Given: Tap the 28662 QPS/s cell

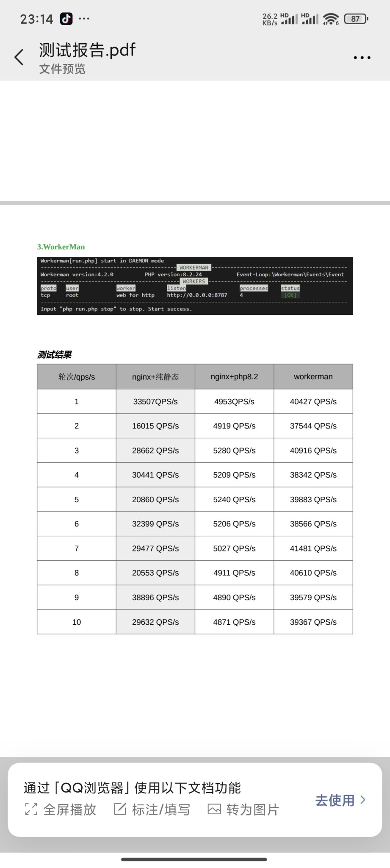Looking at the screenshot, I should coord(155,451).
